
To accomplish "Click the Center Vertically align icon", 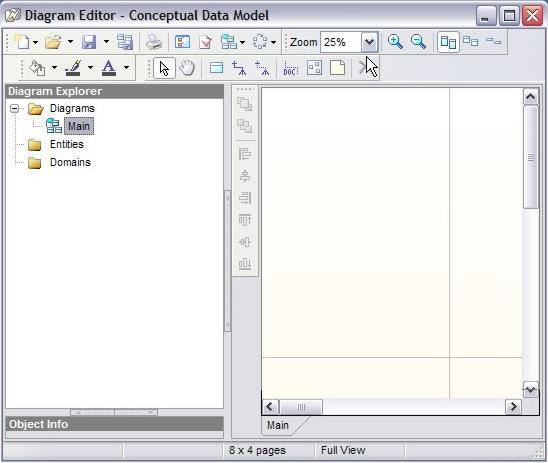I will coord(245,242).
